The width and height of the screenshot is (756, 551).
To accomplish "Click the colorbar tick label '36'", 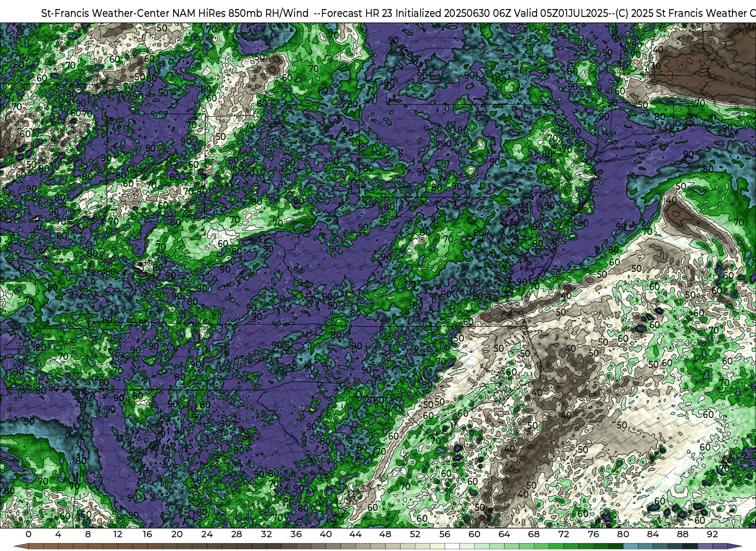I will 296,534.
